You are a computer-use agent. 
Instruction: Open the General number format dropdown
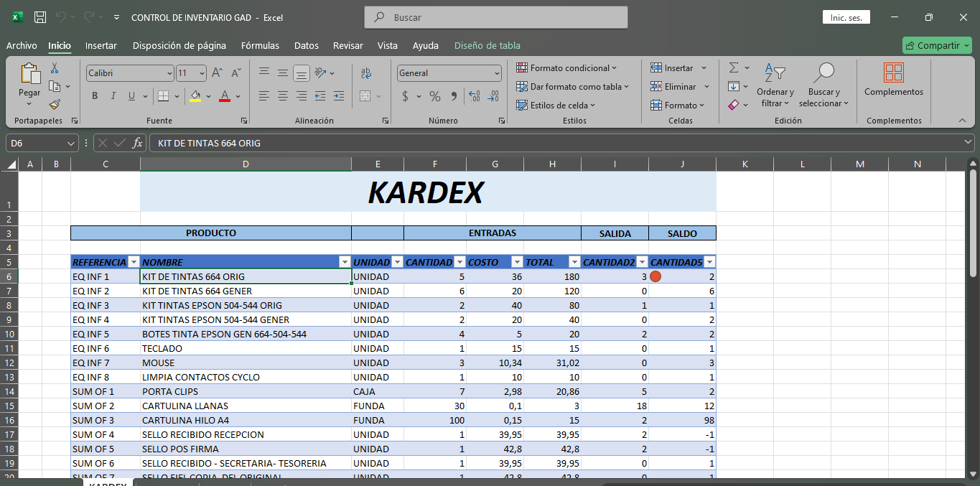(497, 73)
